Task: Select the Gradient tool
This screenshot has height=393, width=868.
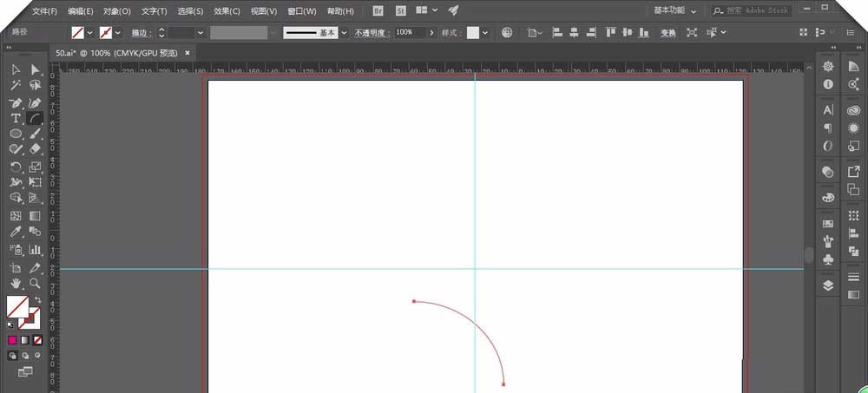Action: 35,216
